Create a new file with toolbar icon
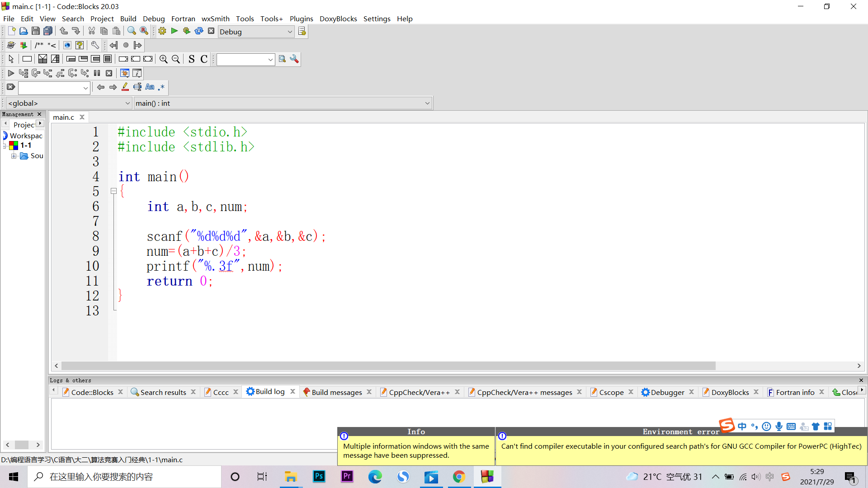 [11, 31]
